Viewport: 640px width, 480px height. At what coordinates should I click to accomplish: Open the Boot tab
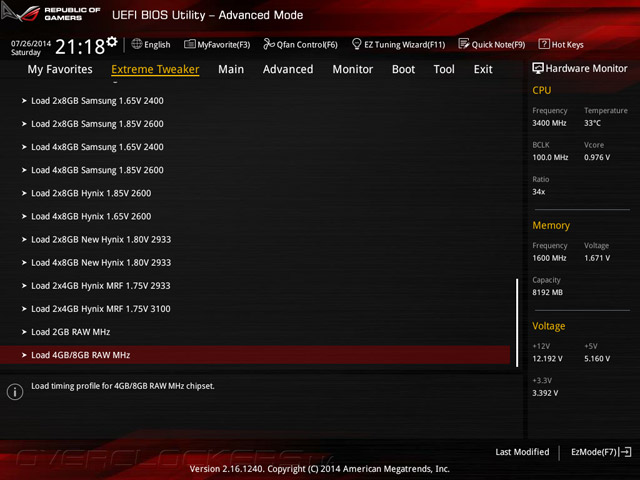[403, 69]
